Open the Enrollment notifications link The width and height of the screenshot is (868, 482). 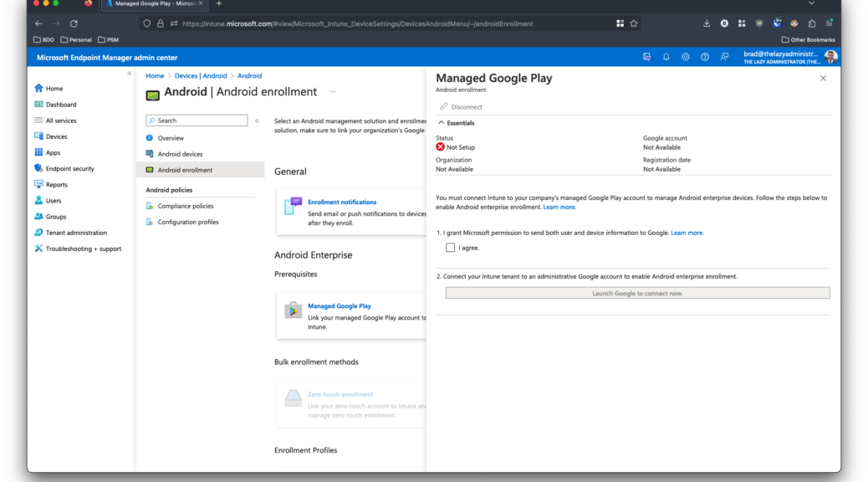click(x=341, y=203)
